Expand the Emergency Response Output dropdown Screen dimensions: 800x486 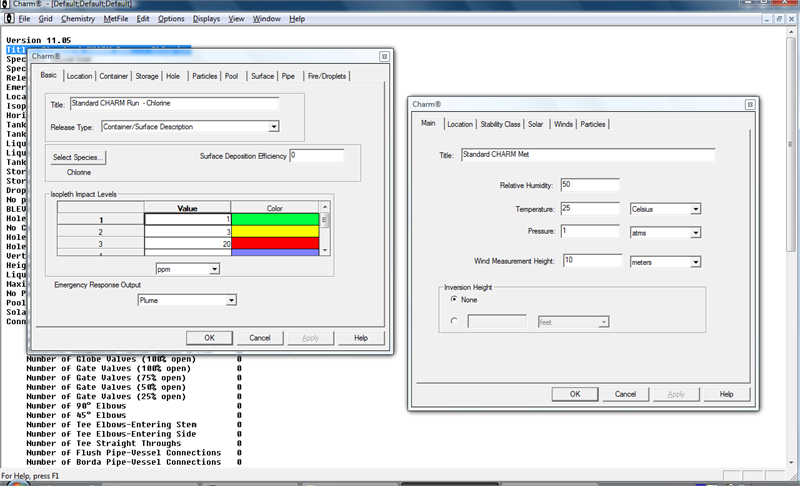point(231,299)
